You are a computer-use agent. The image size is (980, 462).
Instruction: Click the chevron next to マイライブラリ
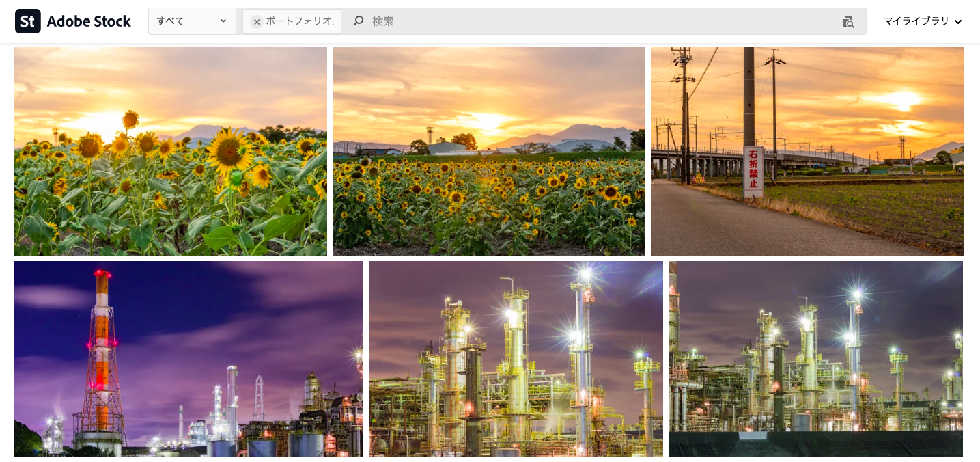click(958, 22)
